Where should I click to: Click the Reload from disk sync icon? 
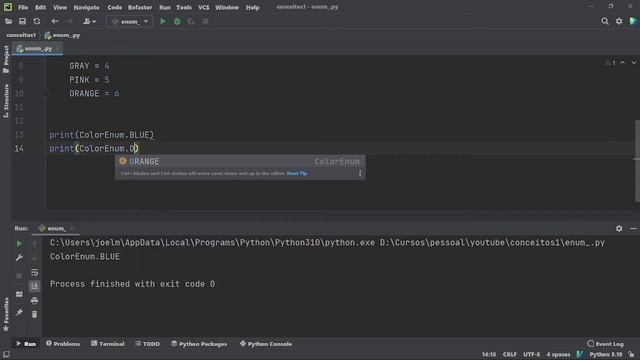37,21
